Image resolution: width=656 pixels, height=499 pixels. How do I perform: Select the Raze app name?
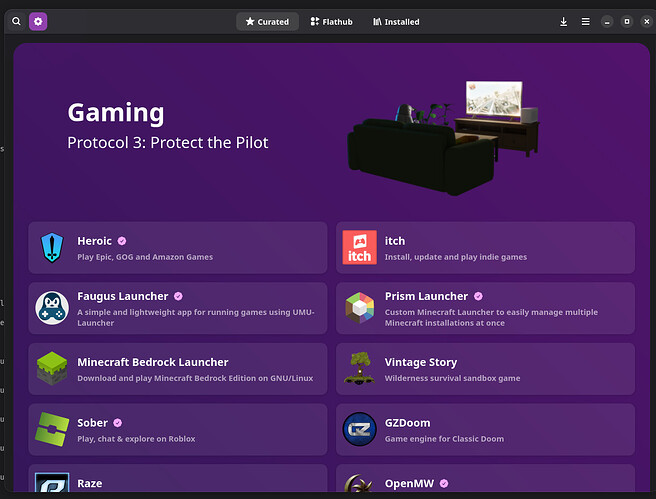(x=90, y=484)
